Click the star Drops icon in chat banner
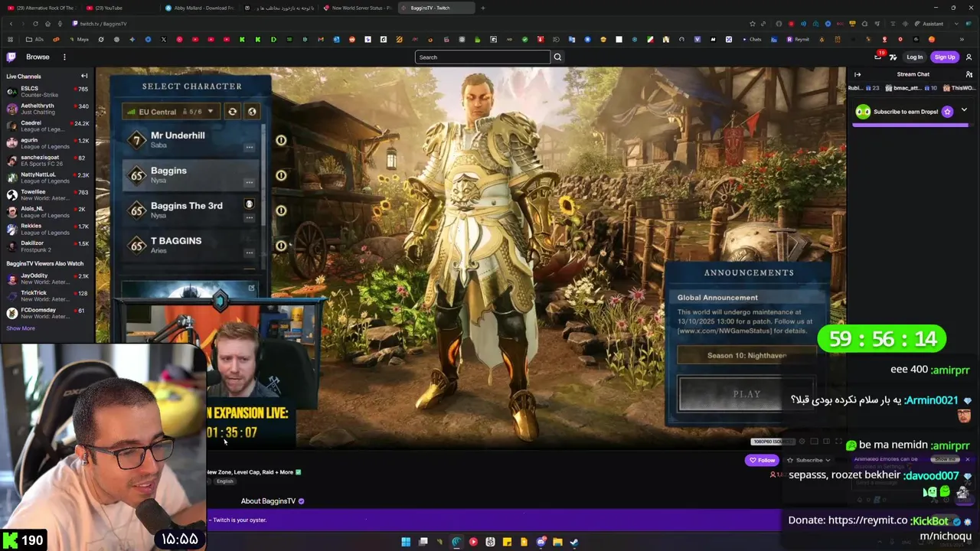This screenshot has width=980, height=551. pyautogui.click(x=947, y=112)
